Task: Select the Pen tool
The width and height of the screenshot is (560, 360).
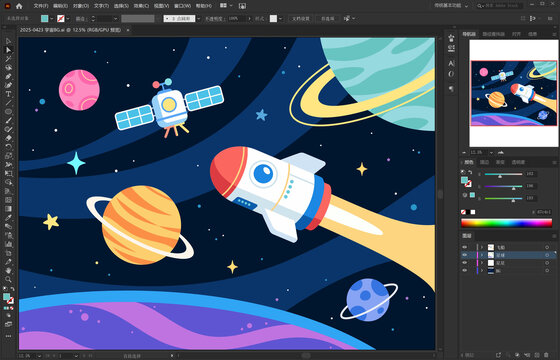Action: pyautogui.click(x=9, y=76)
